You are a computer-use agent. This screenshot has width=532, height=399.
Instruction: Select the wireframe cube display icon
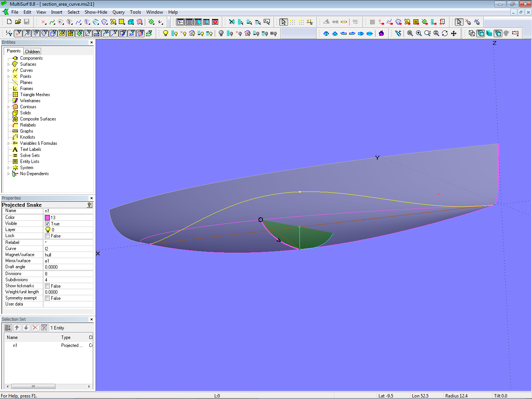[x=472, y=33]
